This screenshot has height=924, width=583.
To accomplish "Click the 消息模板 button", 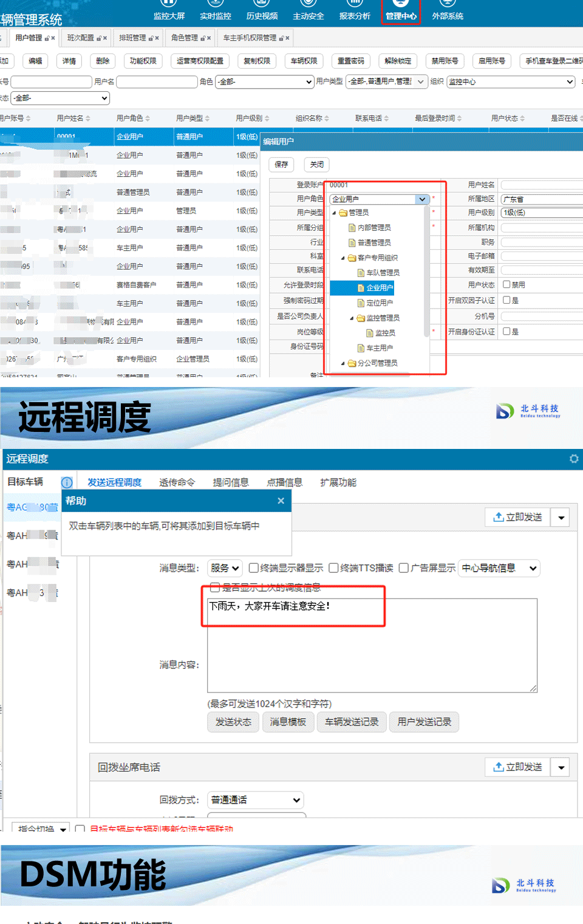I will (288, 722).
